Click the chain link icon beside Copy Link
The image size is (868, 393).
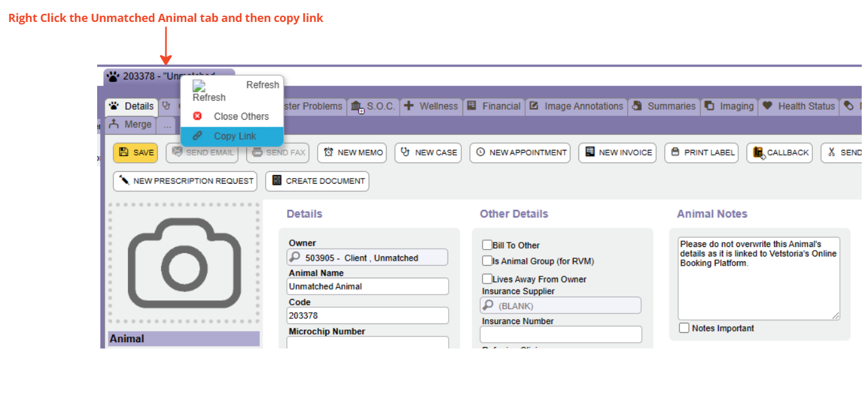(197, 135)
